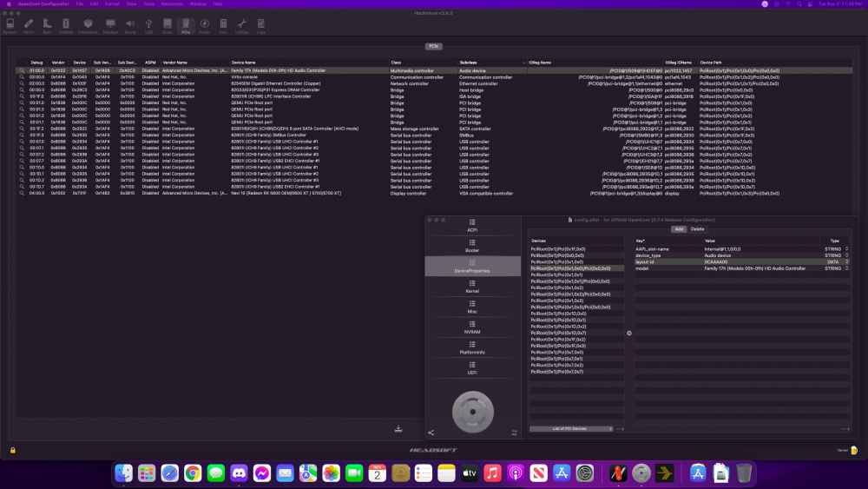Open the Trash in the Dock
868x489 pixels.
click(x=744, y=473)
